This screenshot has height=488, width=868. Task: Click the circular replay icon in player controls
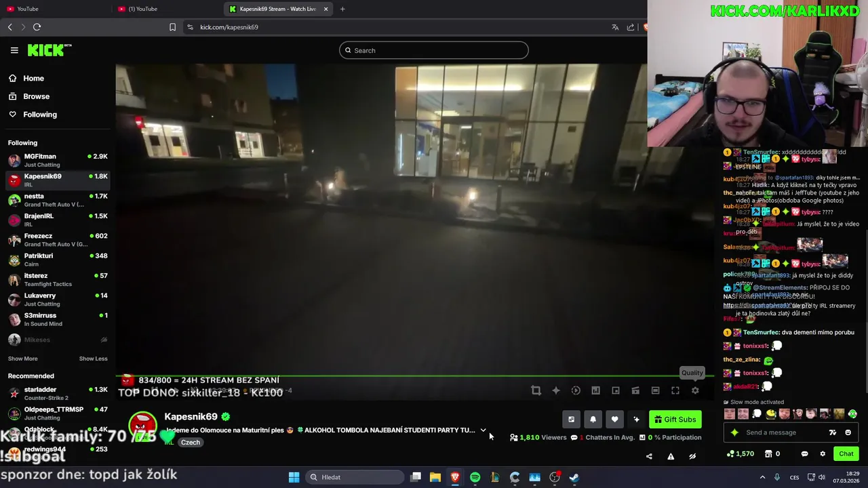tap(576, 390)
